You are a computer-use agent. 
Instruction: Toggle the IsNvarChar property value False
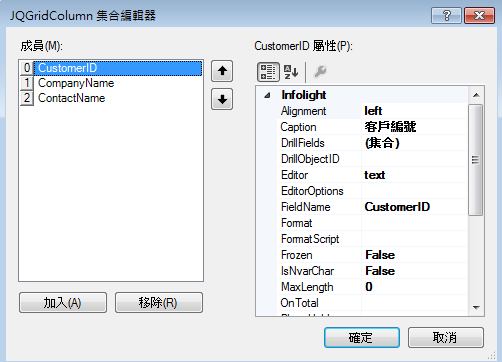(414, 271)
